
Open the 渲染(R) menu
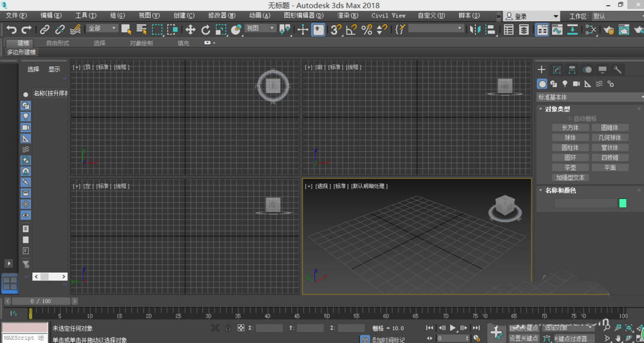[x=347, y=15]
